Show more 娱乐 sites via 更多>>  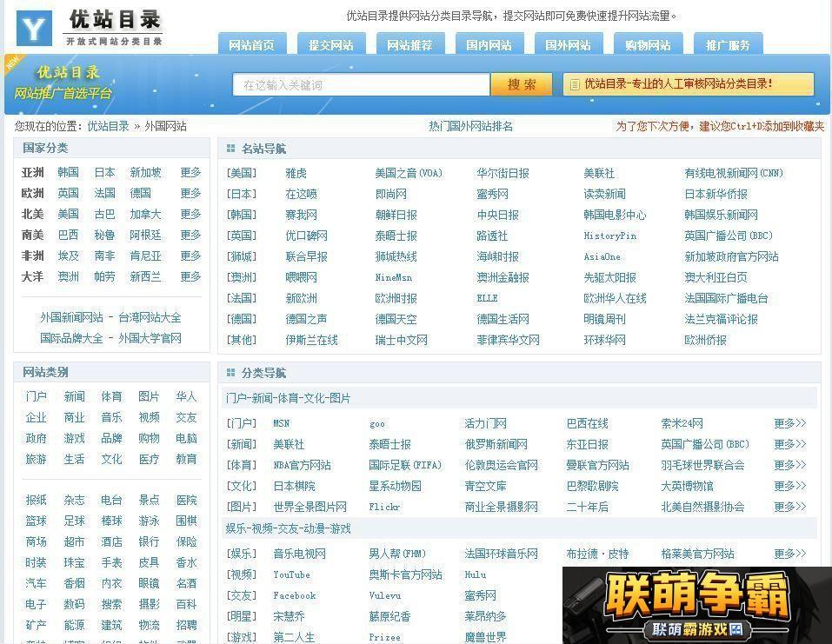(x=789, y=554)
